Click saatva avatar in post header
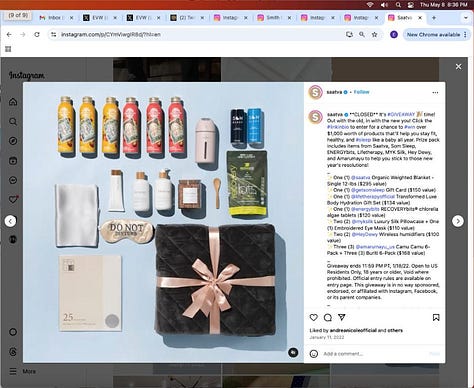The width and height of the screenshot is (474, 388). 315,92
